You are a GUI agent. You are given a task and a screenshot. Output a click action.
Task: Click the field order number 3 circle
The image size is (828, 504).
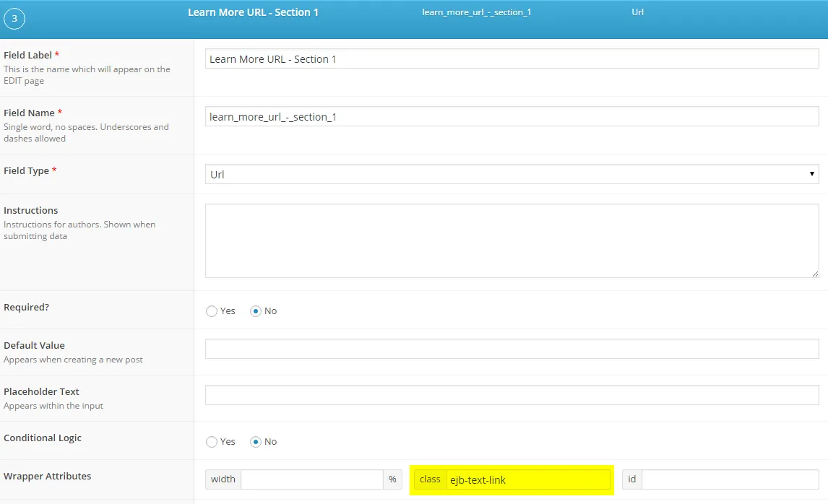click(14, 19)
